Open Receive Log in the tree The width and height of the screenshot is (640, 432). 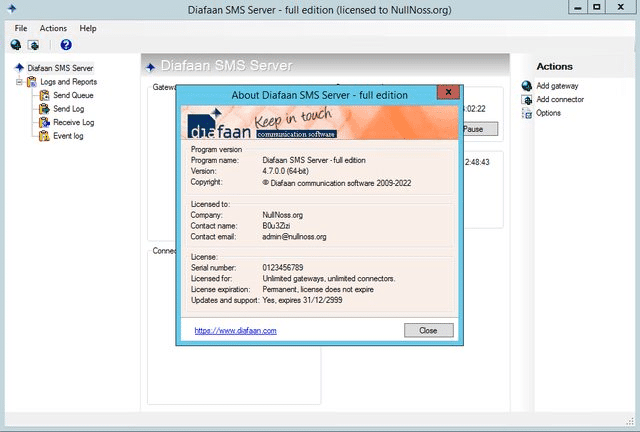pyautogui.click(x=73, y=122)
